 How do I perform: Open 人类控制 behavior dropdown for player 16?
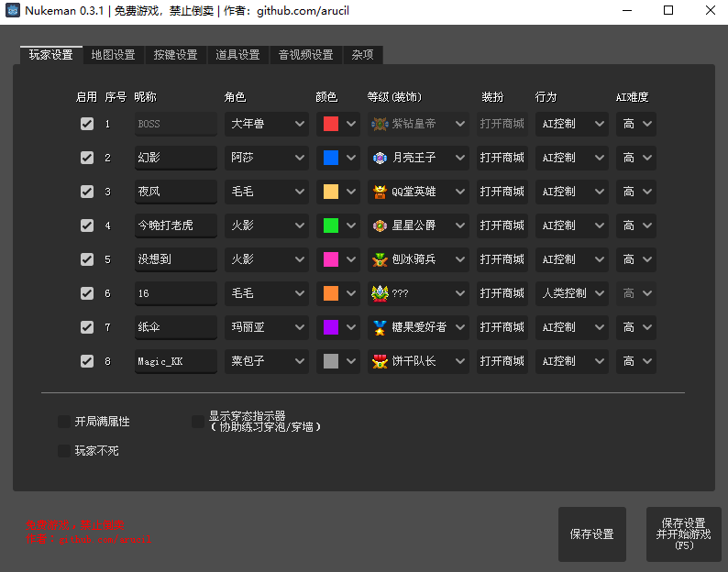(571, 293)
